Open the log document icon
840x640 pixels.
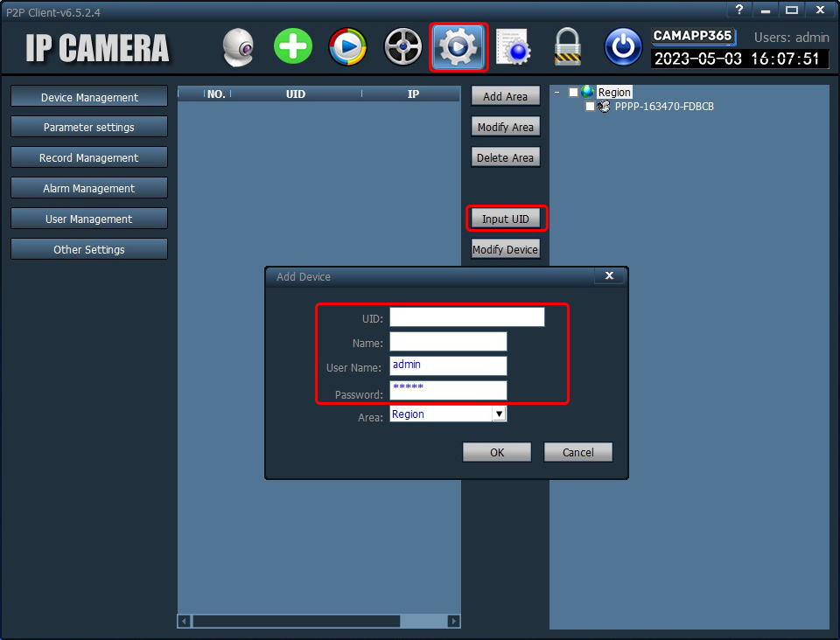pyautogui.click(x=514, y=47)
